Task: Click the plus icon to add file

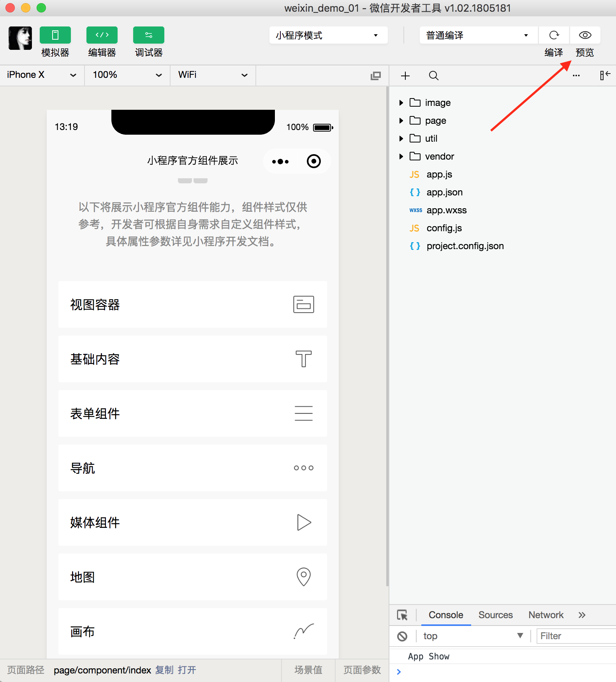Action: 405,76
